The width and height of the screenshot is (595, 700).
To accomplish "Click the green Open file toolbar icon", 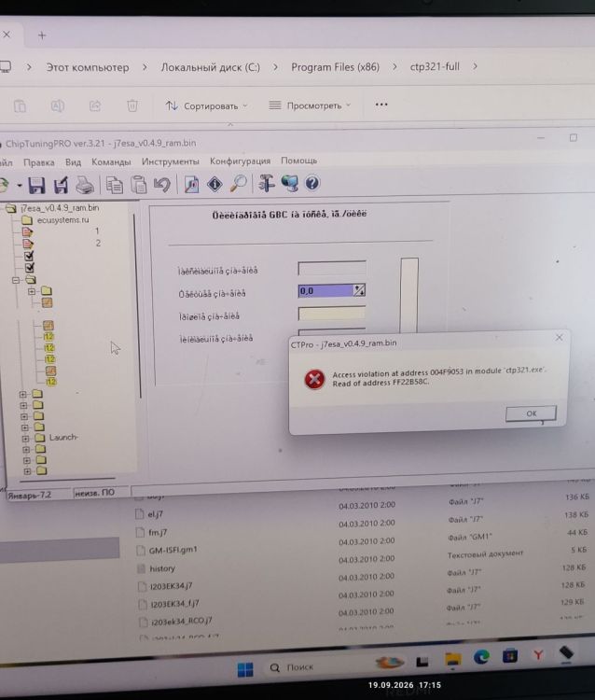I will coord(4,185).
